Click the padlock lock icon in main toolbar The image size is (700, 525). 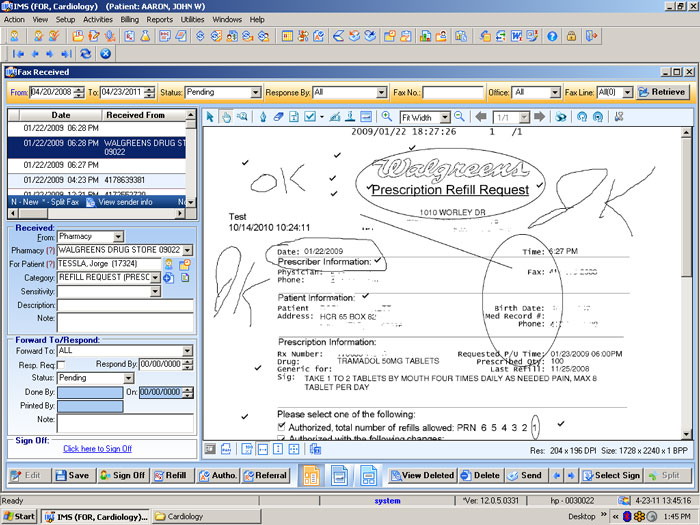pyautogui.click(x=571, y=36)
